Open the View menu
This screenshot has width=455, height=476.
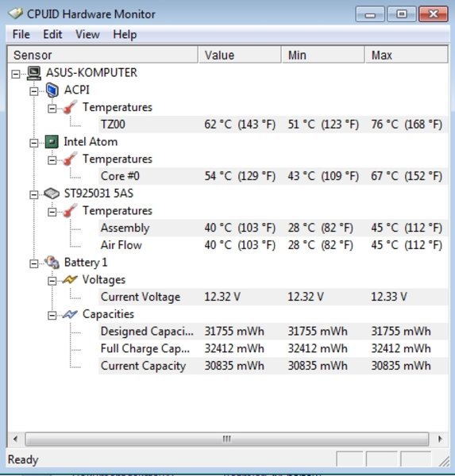[87, 34]
